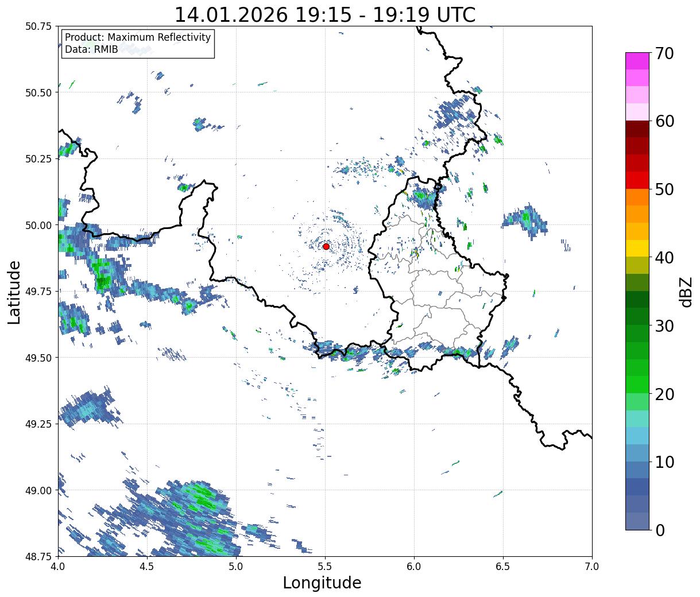The width and height of the screenshot is (700, 597).
Task: Click colorbar tick label 60
Action: pyautogui.click(x=664, y=121)
